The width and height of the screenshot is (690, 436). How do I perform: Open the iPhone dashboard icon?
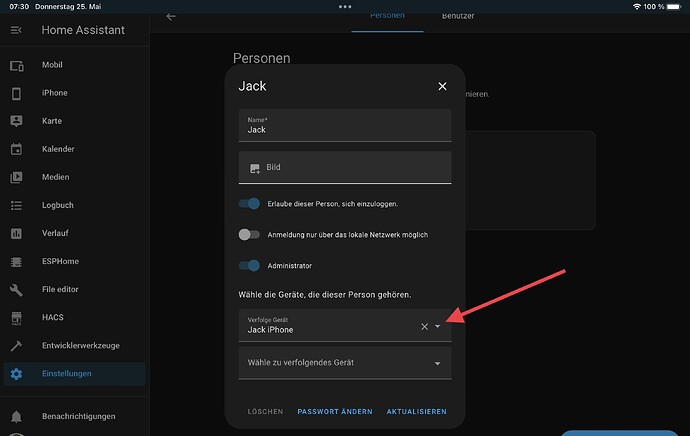click(x=16, y=93)
